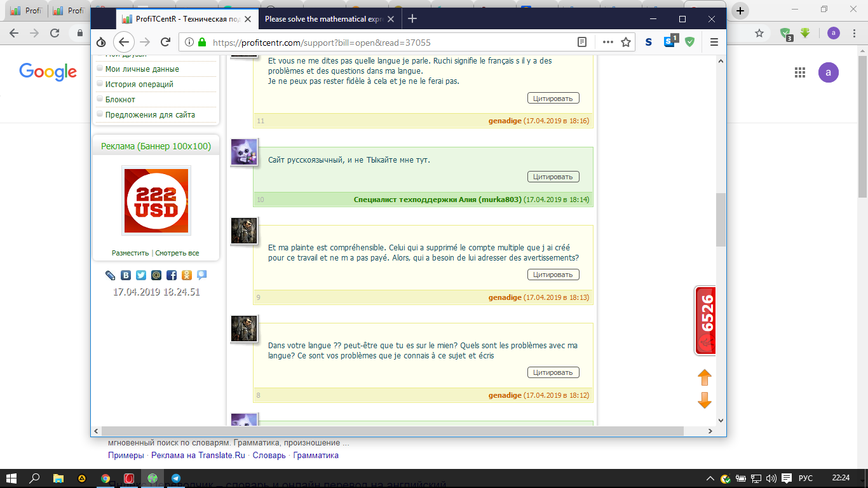Click the vertical scrollbar of the support page
The height and width of the screenshot is (488, 868).
pyautogui.click(x=721, y=220)
